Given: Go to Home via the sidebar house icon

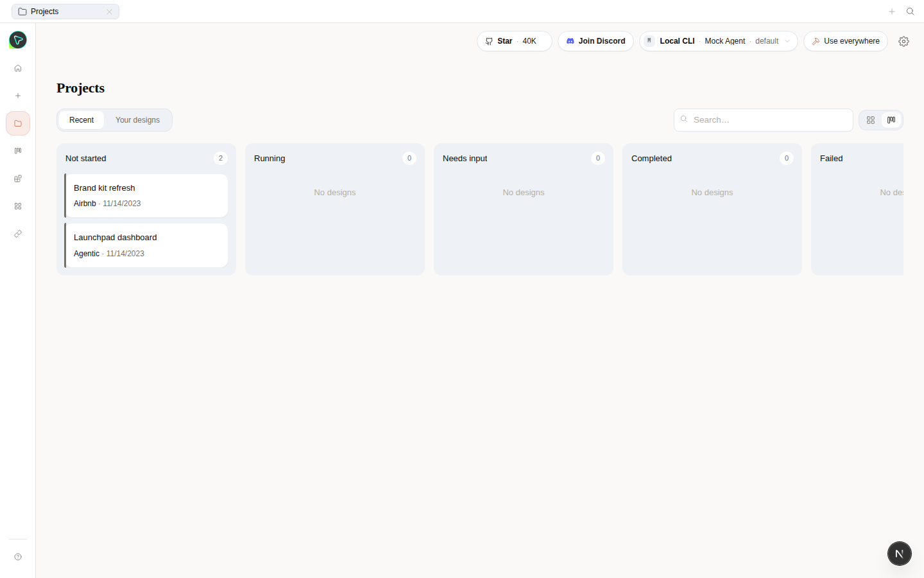Looking at the screenshot, I should [x=18, y=68].
